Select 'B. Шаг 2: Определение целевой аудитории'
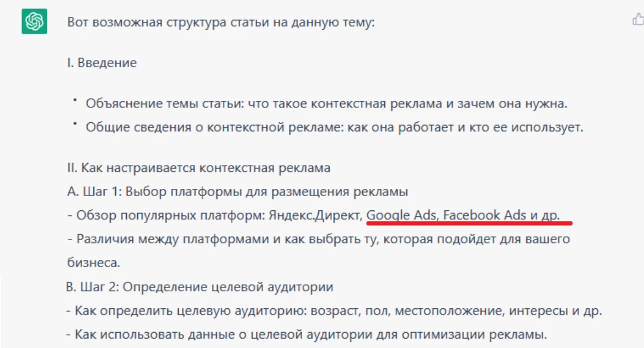This screenshot has height=348, width=644. click(x=199, y=287)
